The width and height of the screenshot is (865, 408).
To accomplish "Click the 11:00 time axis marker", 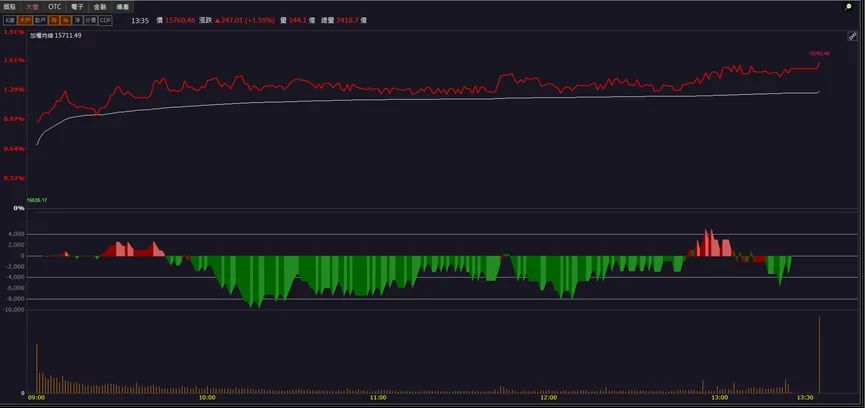I will [378, 398].
